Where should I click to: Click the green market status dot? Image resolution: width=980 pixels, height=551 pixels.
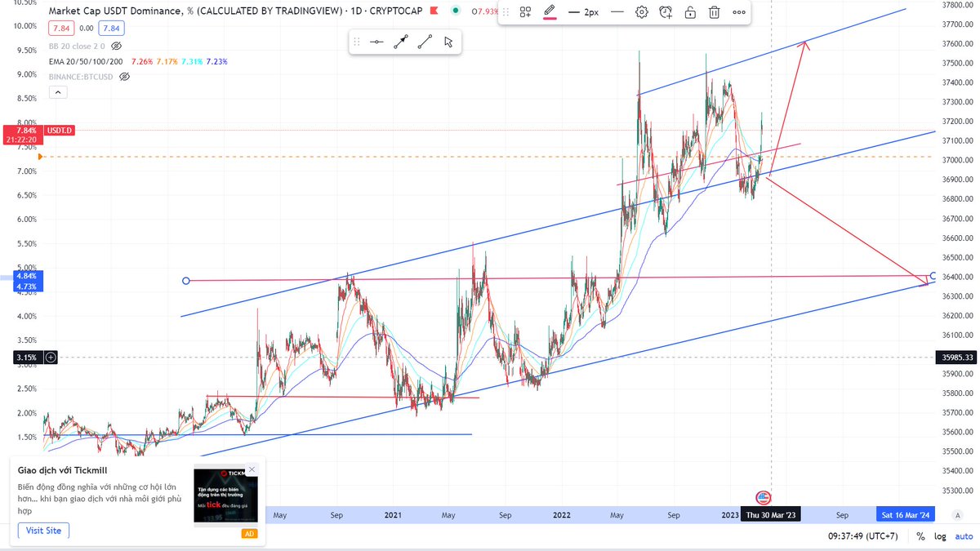point(455,11)
